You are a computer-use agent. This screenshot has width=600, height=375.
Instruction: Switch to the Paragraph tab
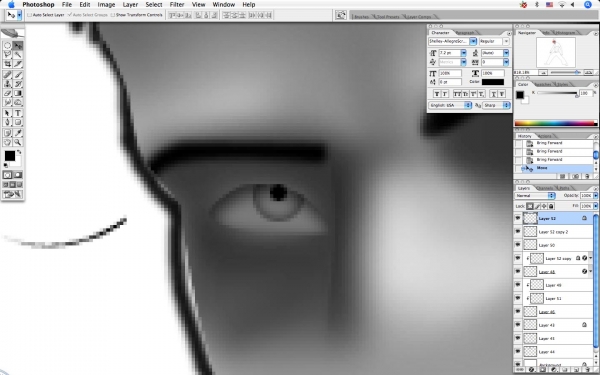point(465,33)
